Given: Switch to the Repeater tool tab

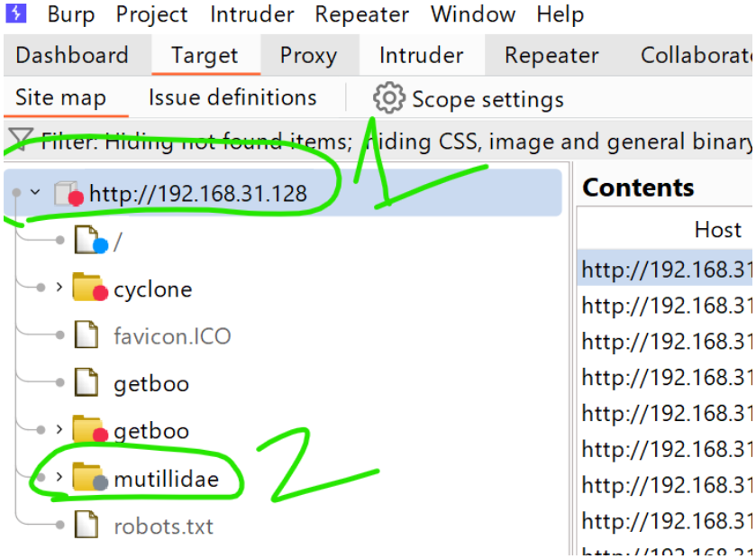Looking at the screenshot, I should click(551, 55).
